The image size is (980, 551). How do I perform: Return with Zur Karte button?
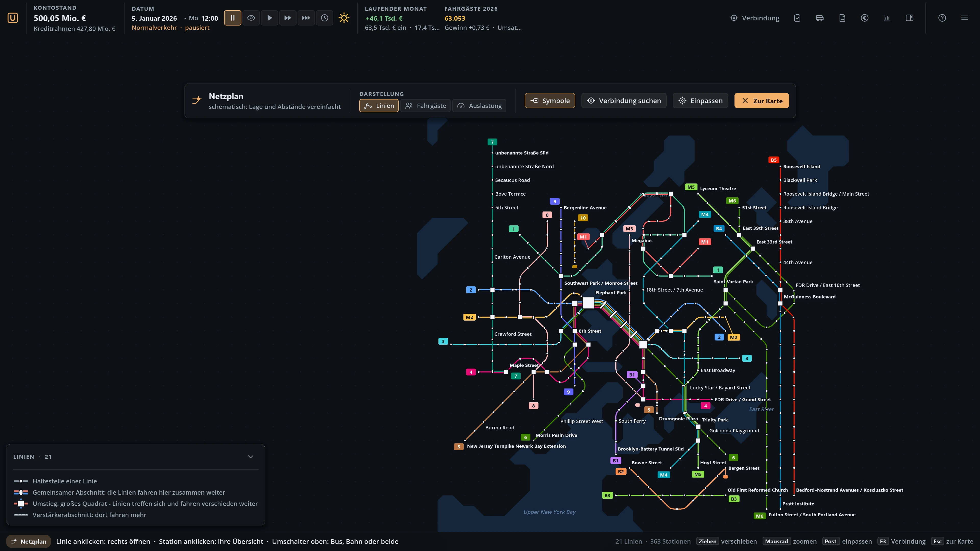762,101
